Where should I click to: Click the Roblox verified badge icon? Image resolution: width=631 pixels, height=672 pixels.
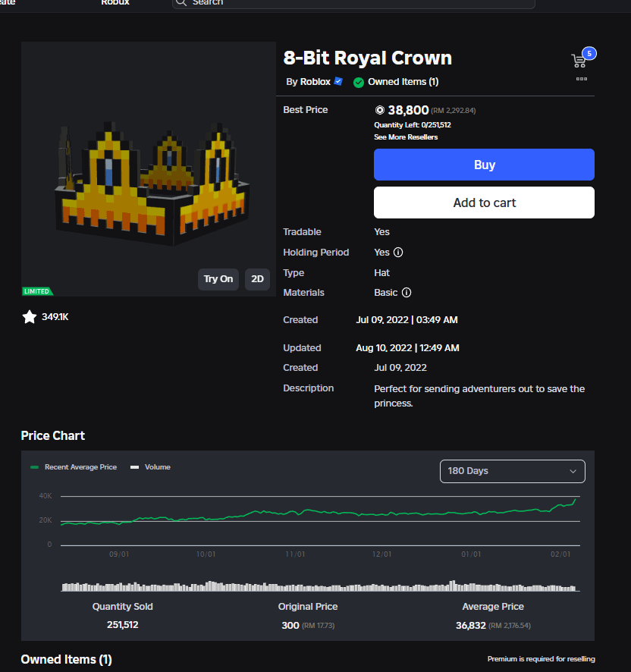click(x=339, y=82)
